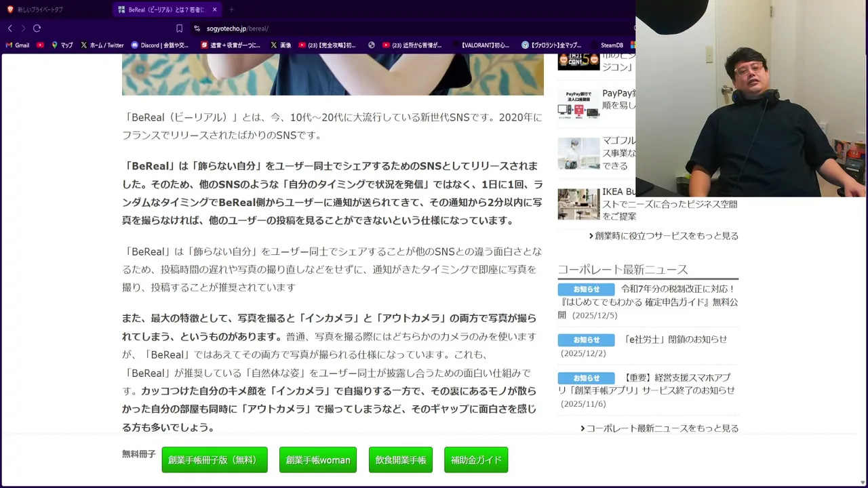Open the Gmail bookmark

coord(18,45)
